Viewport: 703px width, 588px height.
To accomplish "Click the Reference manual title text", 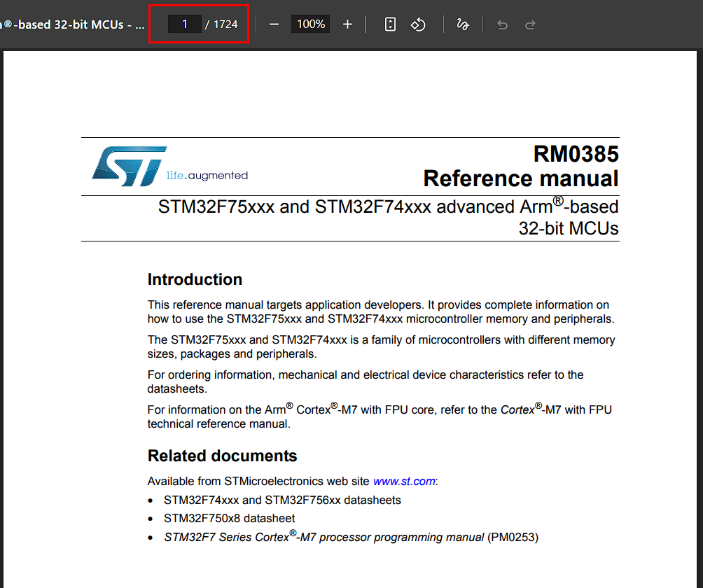I will pyautogui.click(x=521, y=178).
